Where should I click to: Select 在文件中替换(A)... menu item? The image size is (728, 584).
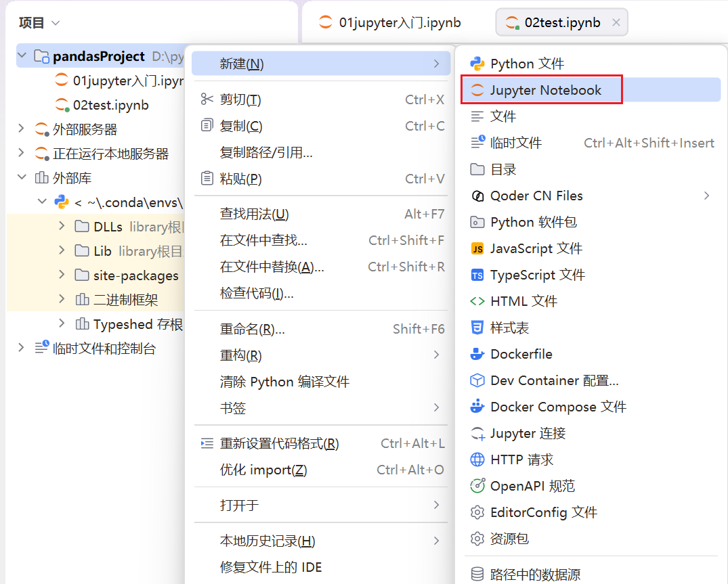point(321,267)
